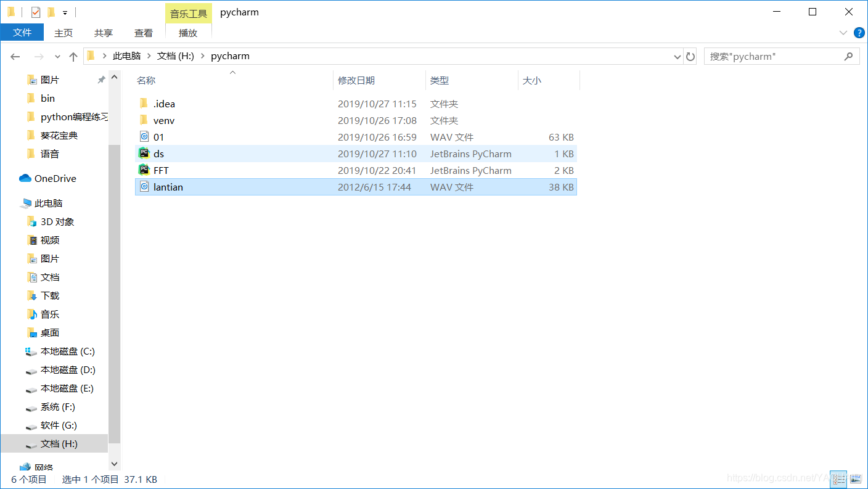Switch to large icons view layout
Image resolution: width=868 pixels, height=489 pixels.
(855, 479)
